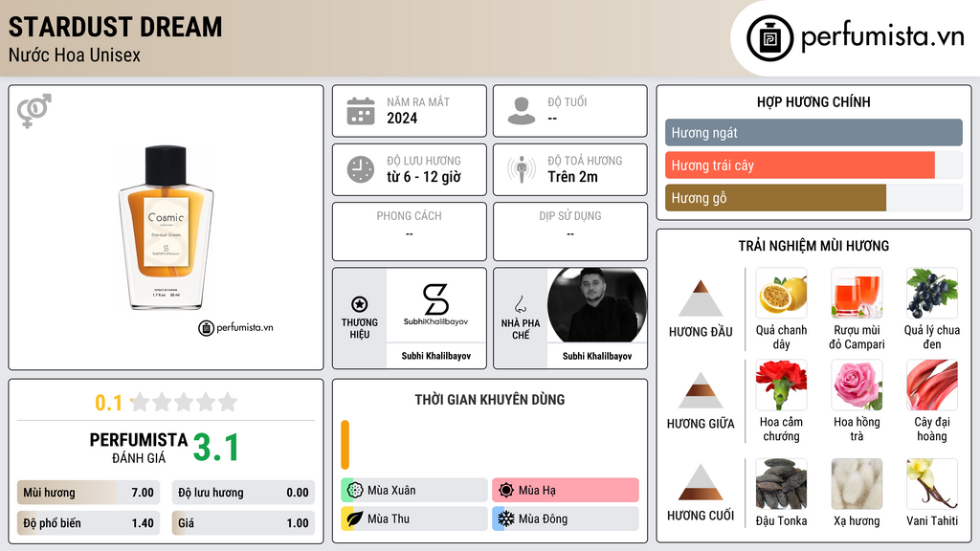
Task: Click the Hương trái cây accord bar
Action: coord(813,165)
